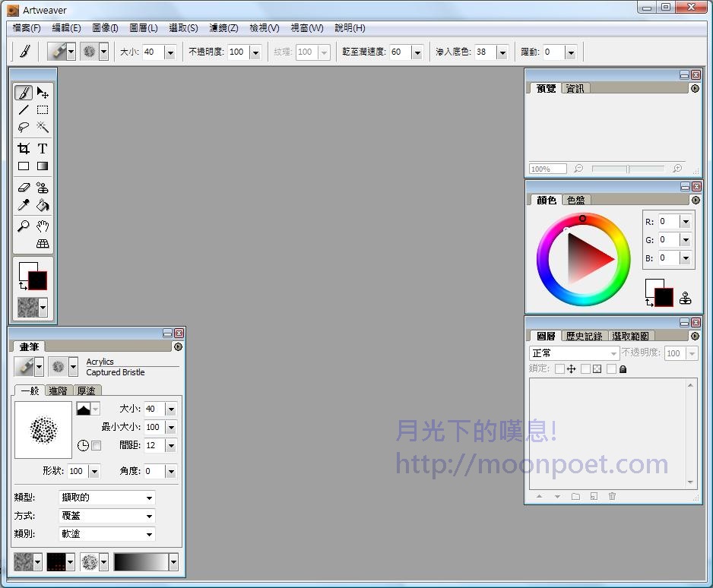The image size is (713, 588).
Task: Activate the Paint Bucket fill tool
Action: [x=43, y=205]
